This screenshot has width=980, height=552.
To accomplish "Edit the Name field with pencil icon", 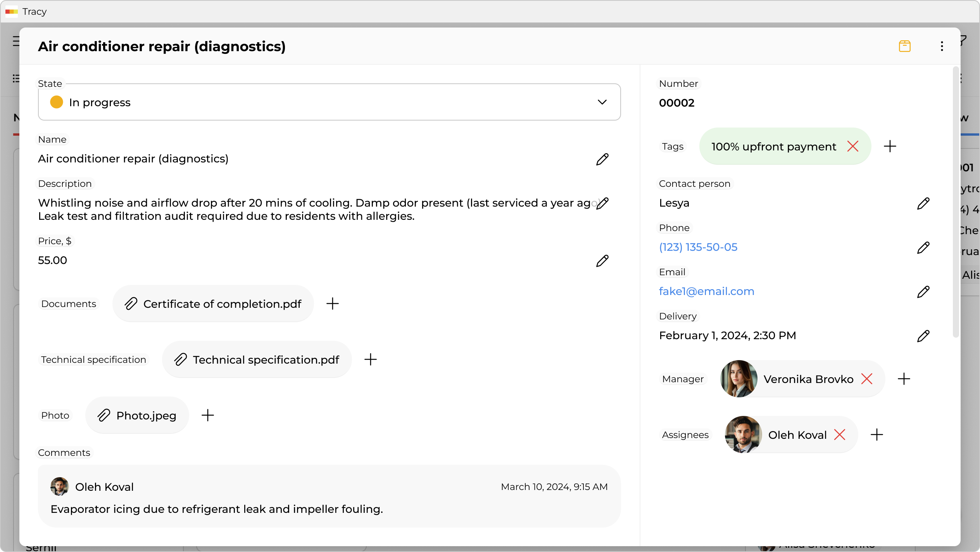I will pos(602,159).
